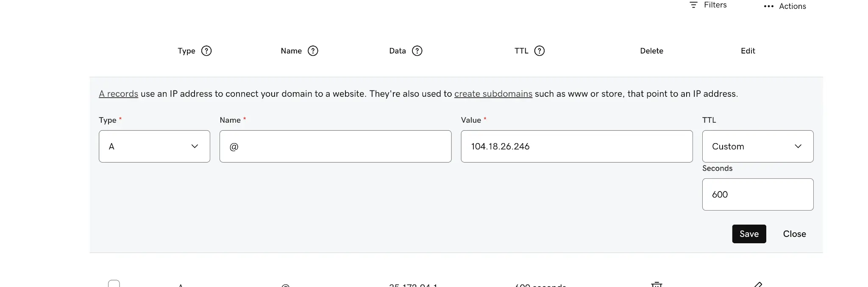Viewport: 868px width, 287px height.
Task: Click pencil edit icon on bottom record
Action: [x=758, y=284]
